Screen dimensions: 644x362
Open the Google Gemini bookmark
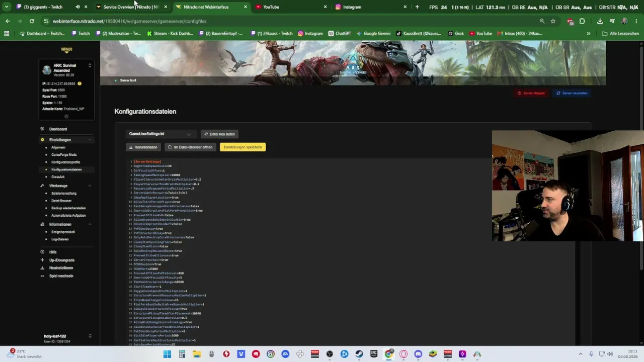[x=373, y=34]
